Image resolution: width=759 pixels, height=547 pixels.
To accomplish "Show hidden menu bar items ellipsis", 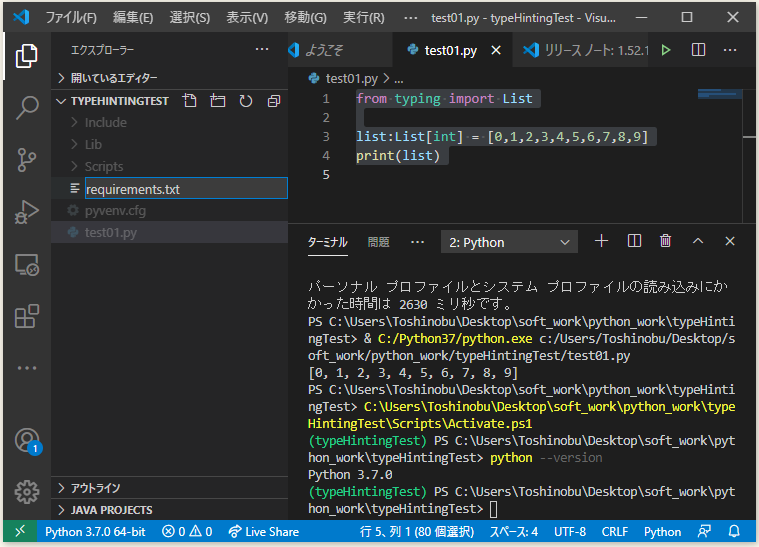I will [x=410, y=18].
